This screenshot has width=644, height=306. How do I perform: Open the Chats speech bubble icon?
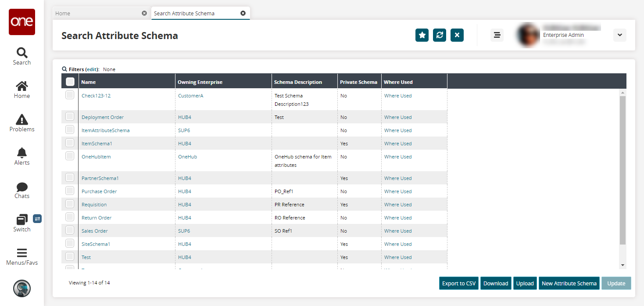tap(21, 187)
